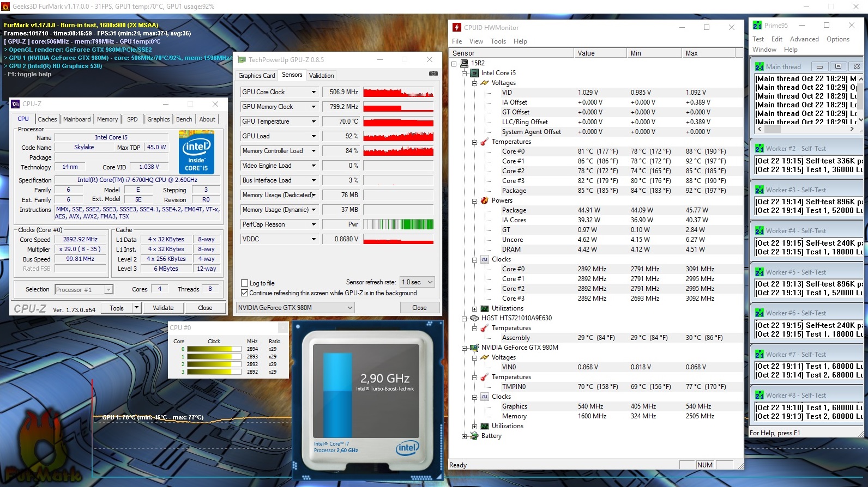Click the Worker #3 Self-Test window icon
The image size is (868, 487).
(x=759, y=190)
